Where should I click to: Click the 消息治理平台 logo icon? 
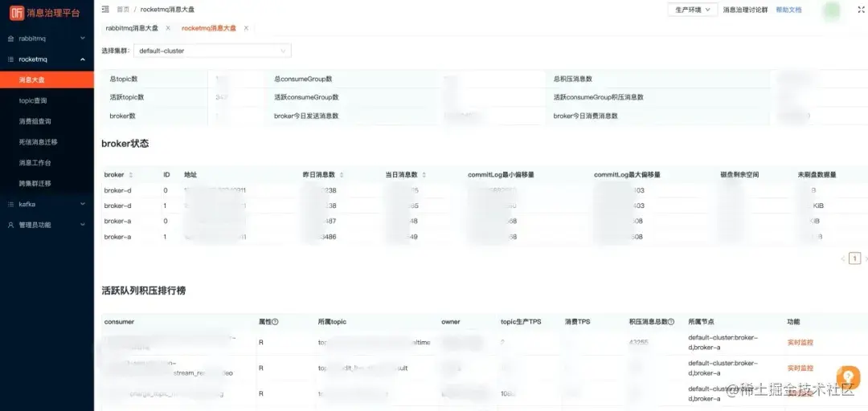pos(17,11)
